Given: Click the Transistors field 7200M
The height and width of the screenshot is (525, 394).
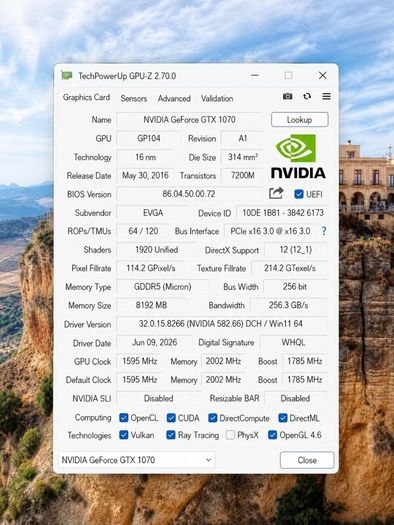Looking at the screenshot, I should [242, 175].
